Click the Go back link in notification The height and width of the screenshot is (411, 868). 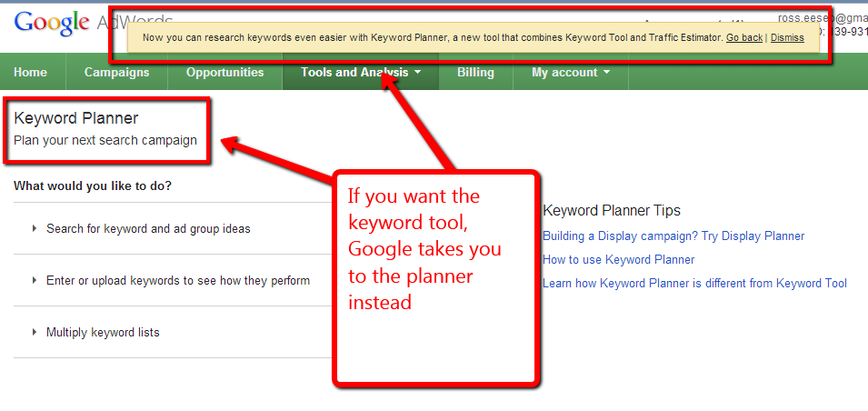coord(744,37)
